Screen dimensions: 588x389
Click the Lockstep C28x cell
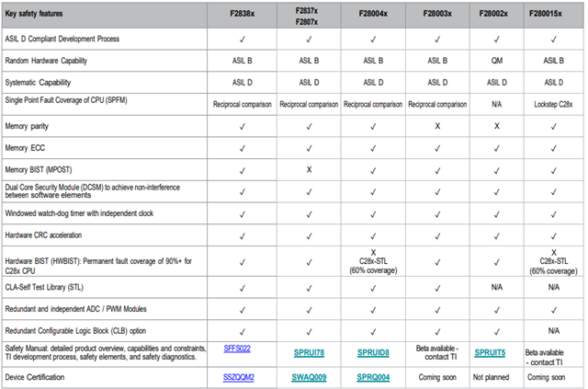click(x=552, y=103)
